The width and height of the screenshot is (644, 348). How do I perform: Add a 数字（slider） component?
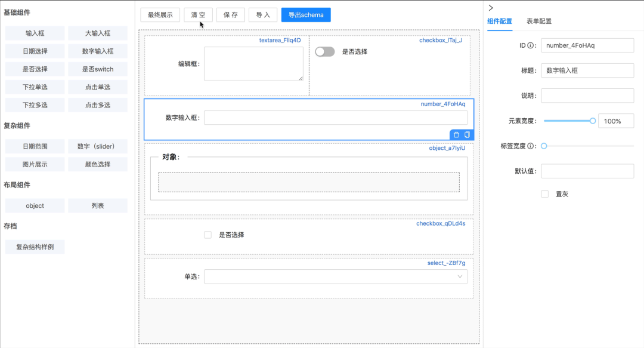coord(98,146)
